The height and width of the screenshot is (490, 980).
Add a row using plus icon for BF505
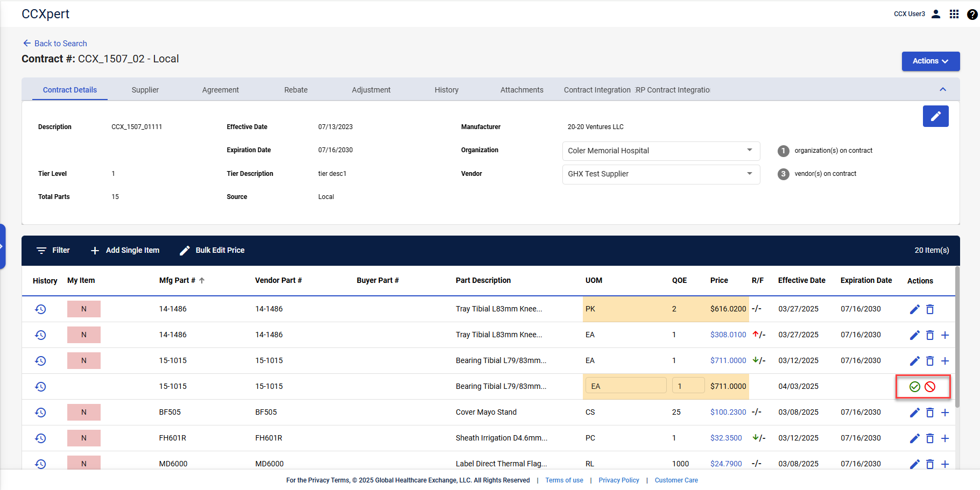pyautogui.click(x=945, y=413)
